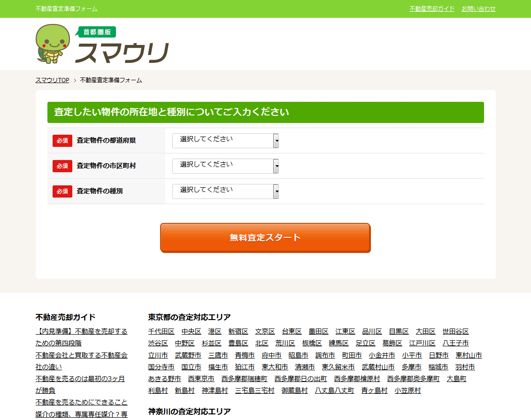Go to スマウリTOP breadcrumb link
Viewport: 531px width, 420px height.
[52, 80]
